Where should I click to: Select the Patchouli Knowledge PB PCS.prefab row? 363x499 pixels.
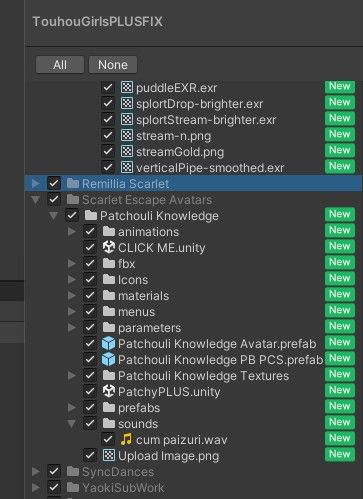pos(193,360)
